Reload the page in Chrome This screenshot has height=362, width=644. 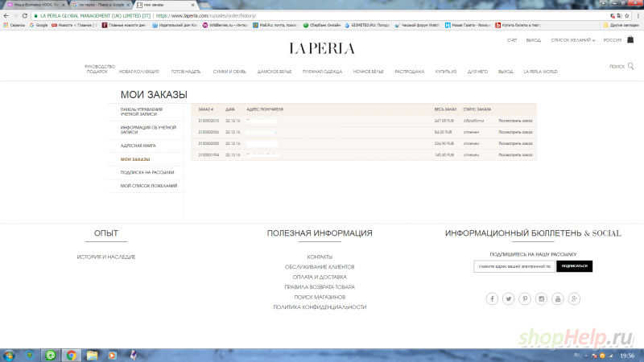[25, 15]
